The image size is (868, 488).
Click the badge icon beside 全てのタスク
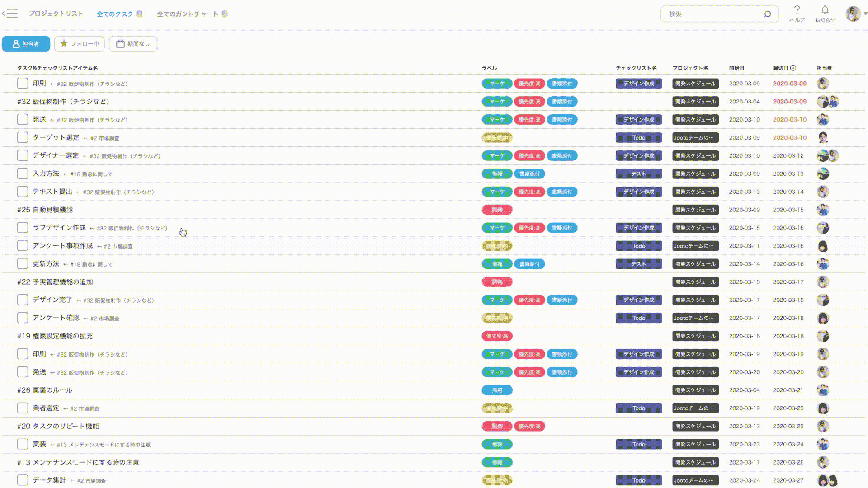139,14
